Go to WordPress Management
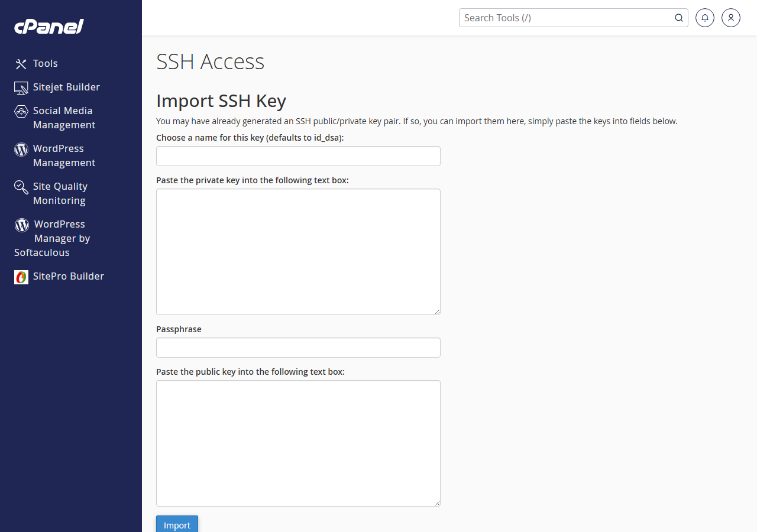Image resolution: width=757 pixels, height=532 pixels. click(x=64, y=155)
